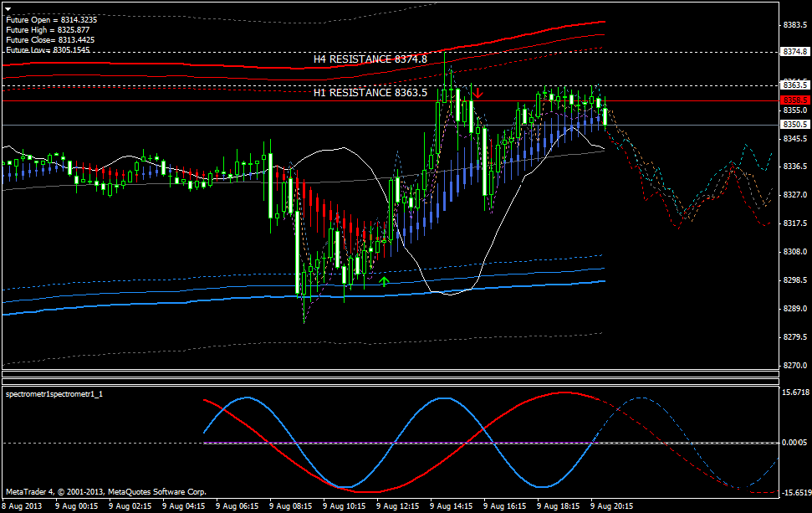Click the 9 Aug 14:15 time label
812x513 pixels.
[x=451, y=505]
